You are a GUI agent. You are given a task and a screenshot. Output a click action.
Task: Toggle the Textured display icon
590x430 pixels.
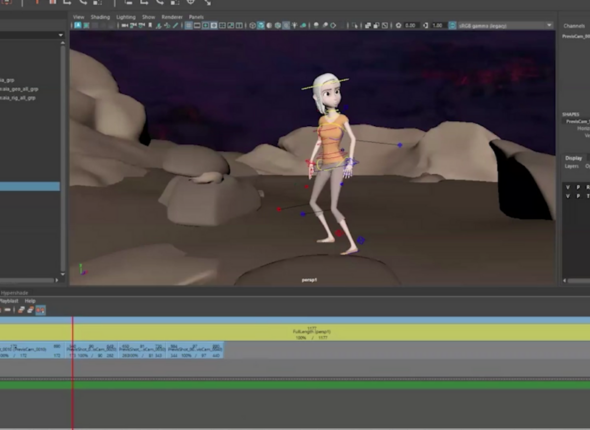click(286, 26)
